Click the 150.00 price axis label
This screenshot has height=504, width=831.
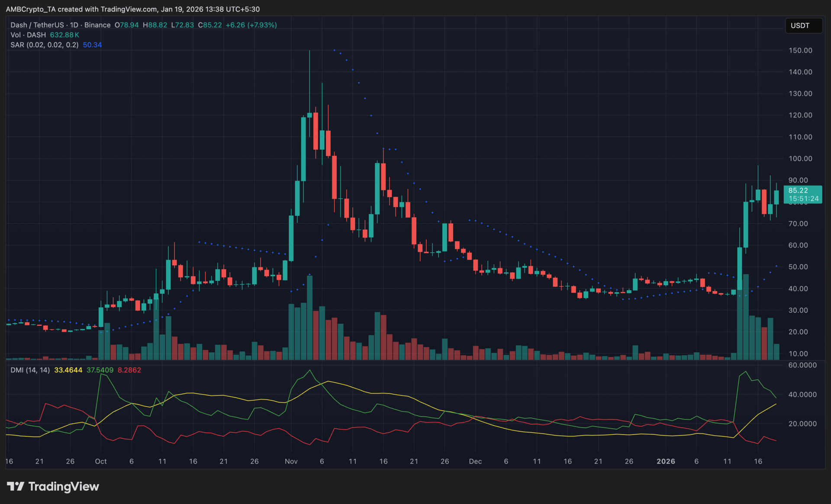pos(800,51)
